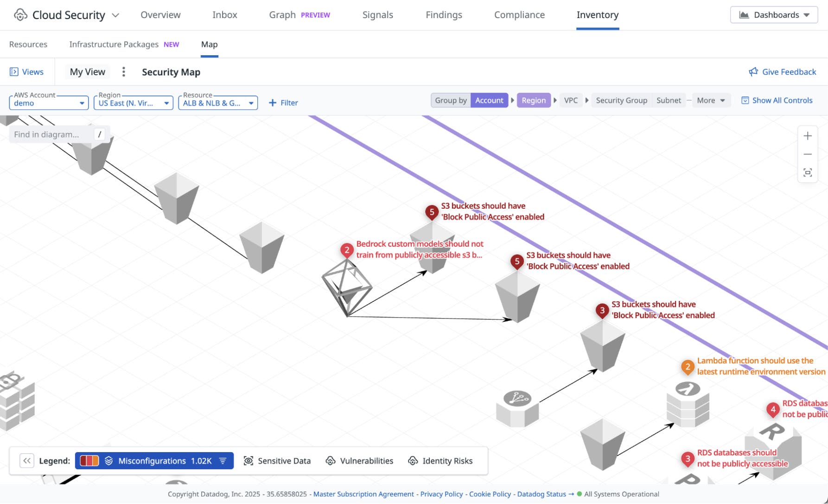
Task: Collapse the legend with the double-chevron icon
Action: [27, 460]
